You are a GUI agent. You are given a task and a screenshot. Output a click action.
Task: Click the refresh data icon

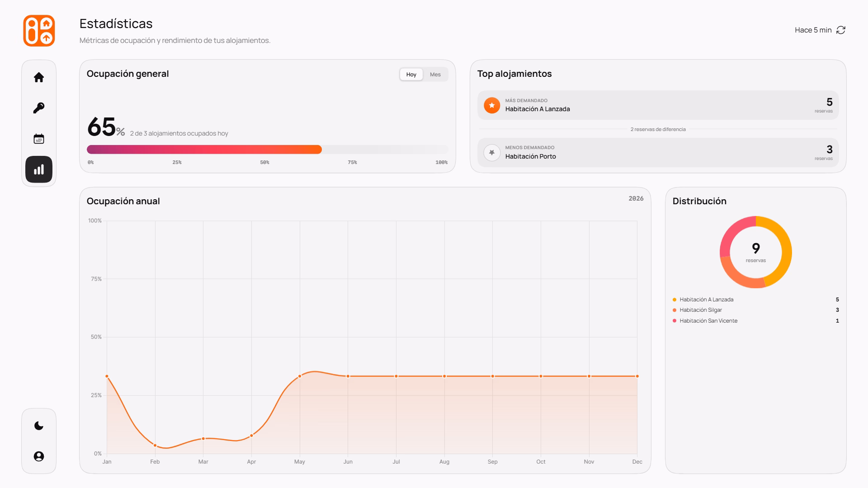(841, 30)
